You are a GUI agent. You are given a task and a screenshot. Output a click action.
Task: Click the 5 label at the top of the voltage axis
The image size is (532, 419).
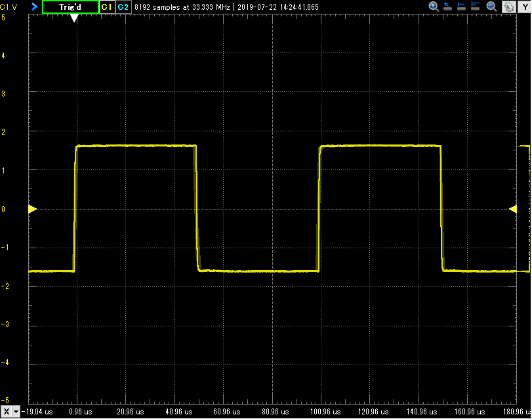[3, 17]
